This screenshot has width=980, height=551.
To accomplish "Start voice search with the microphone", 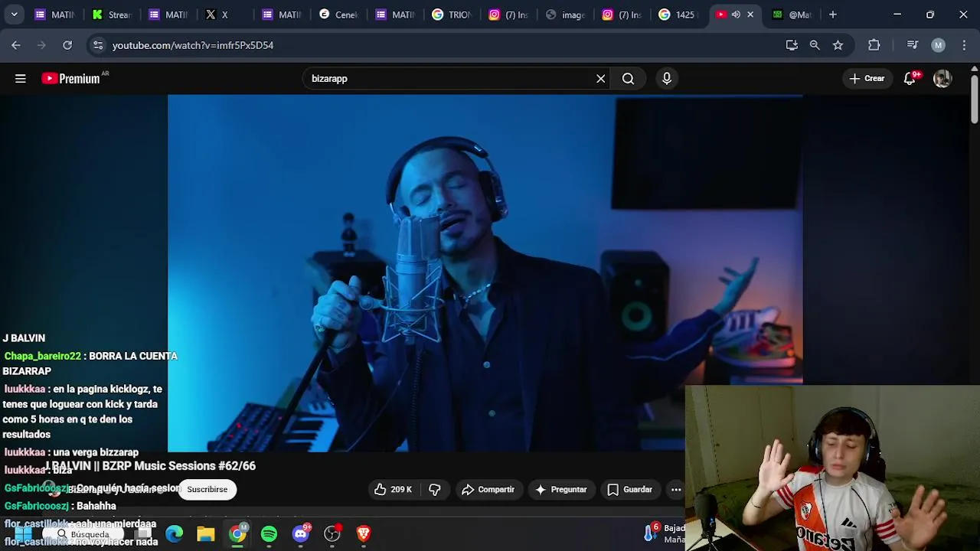I will coord(667,78).
